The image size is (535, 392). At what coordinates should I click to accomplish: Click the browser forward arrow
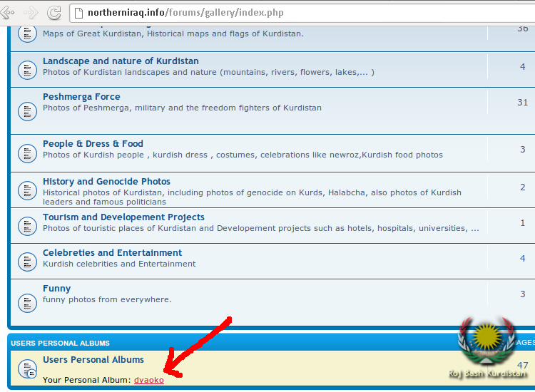(31, 12)
